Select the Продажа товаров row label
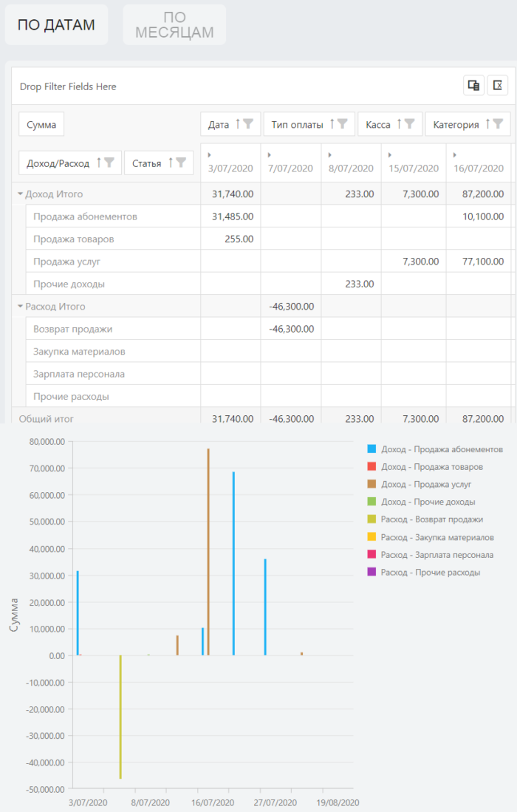 [x=73, y=239]
